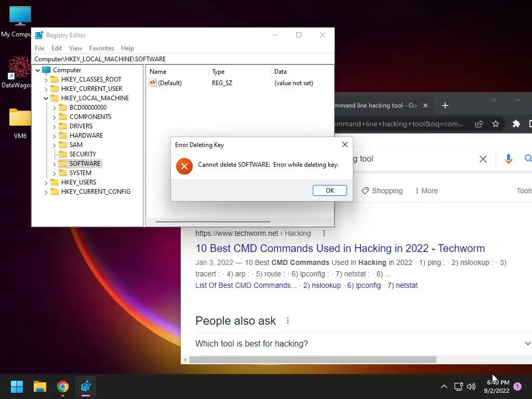Expand HKEY_USERS tree node
This screenshot has height=399, width=532.
(46, 182)
